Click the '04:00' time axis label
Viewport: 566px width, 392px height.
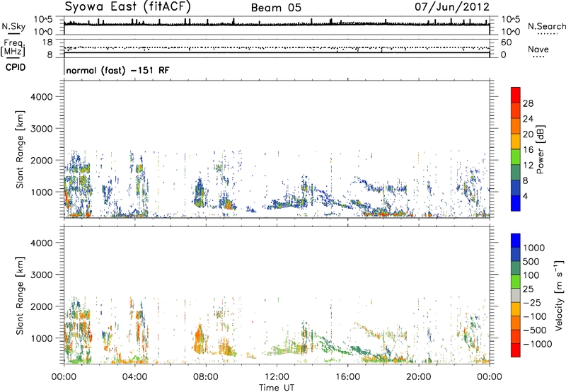[x=134, y=377]
